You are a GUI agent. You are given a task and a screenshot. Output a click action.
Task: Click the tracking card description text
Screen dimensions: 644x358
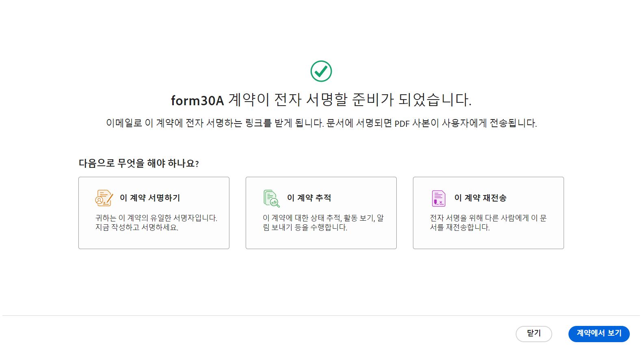click(321, 223)
